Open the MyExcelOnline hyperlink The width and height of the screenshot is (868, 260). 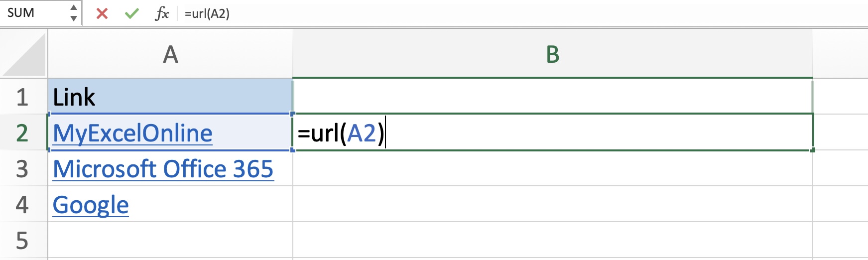tap(132, 133)
